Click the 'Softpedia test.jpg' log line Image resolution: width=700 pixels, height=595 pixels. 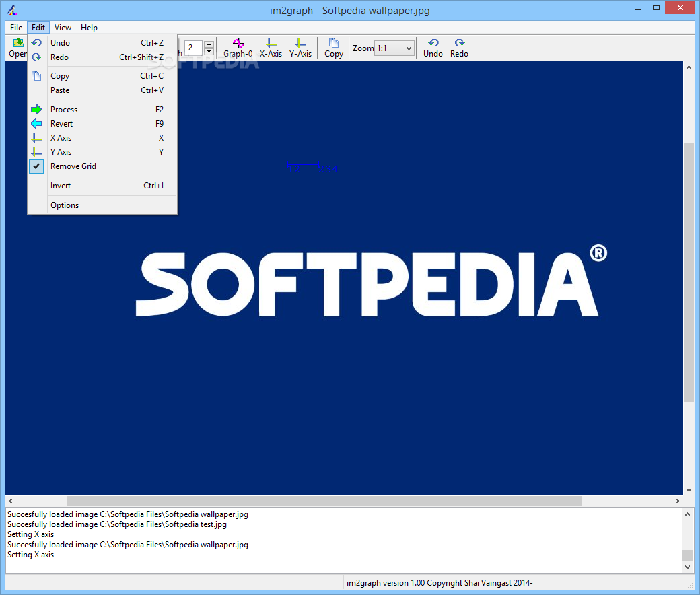[x=117, y=524]
